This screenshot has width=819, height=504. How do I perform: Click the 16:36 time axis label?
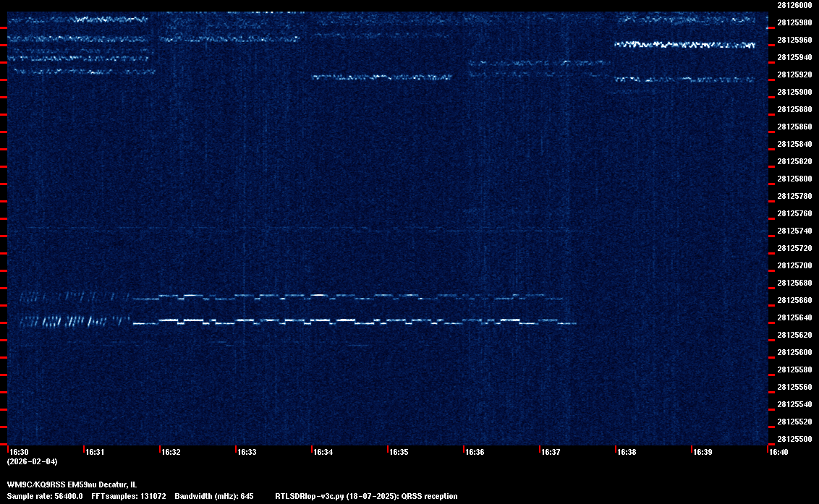click(475, 452)
